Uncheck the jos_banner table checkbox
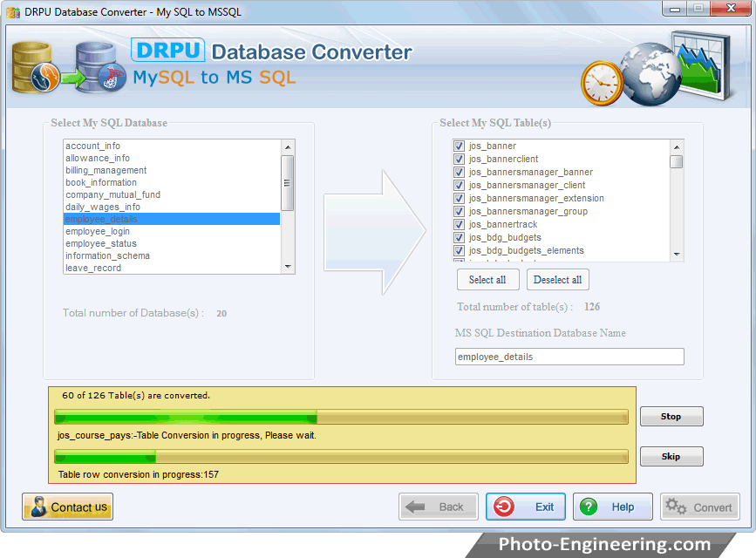756x558 pixels. coord(459,146)
